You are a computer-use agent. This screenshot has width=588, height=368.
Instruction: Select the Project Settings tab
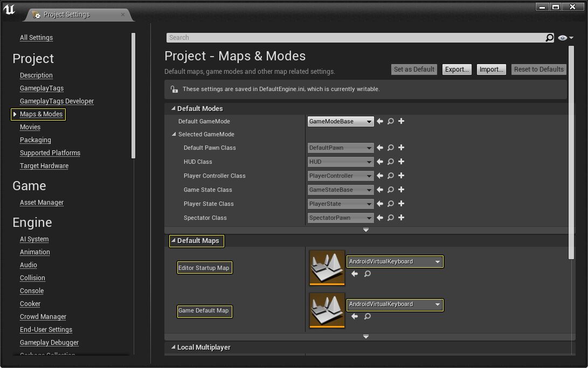point(66,15)
